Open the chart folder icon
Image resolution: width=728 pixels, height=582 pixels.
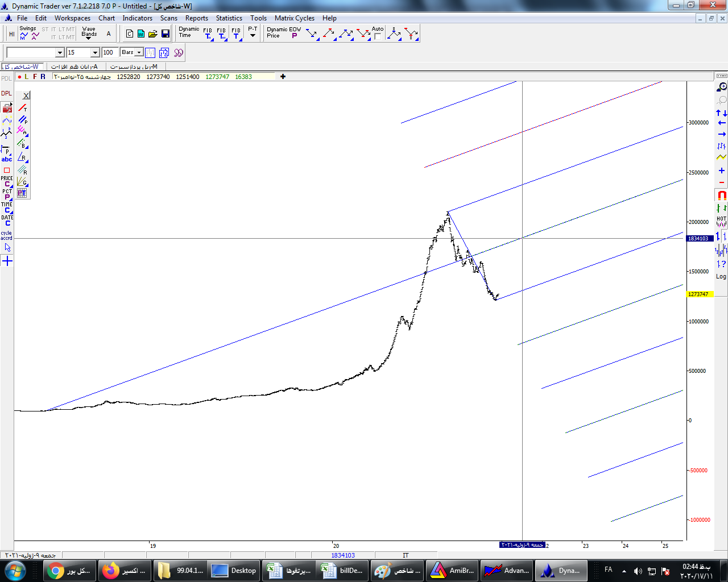point(153,34)
